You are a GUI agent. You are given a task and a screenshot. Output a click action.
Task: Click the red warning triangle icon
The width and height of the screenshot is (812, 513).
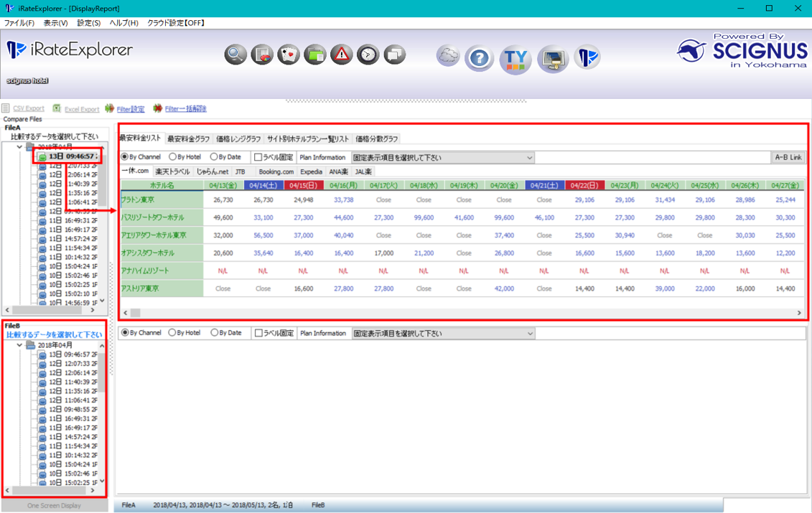(342, 55)
